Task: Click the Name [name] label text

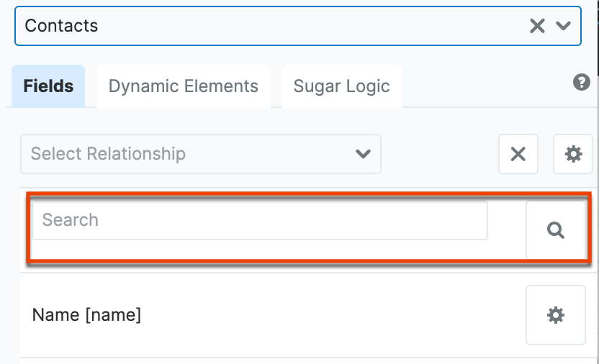Action: point(86,315)
